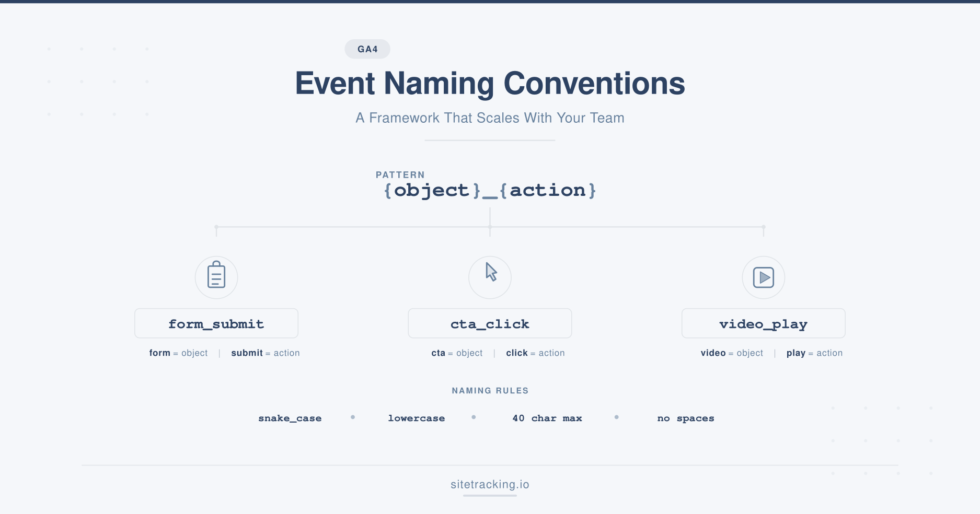Expand the form_submit example box
980x514 pixels.
[x=216, y=323]
